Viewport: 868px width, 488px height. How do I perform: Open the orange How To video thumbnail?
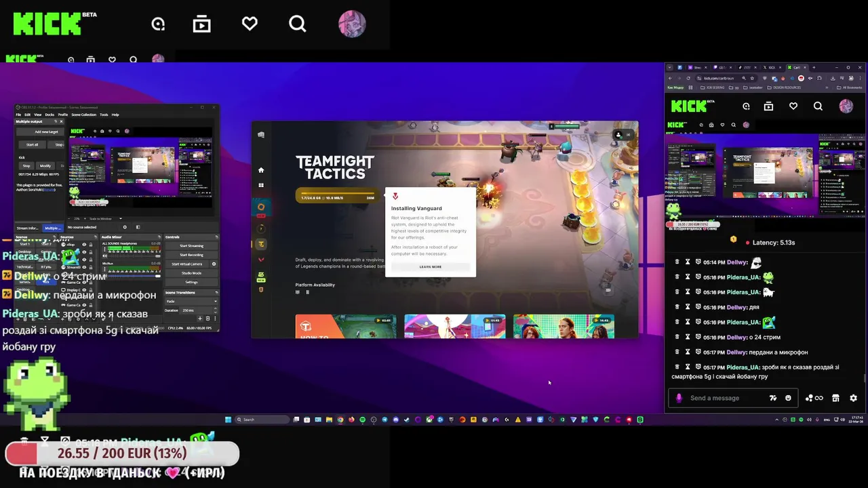346,326
